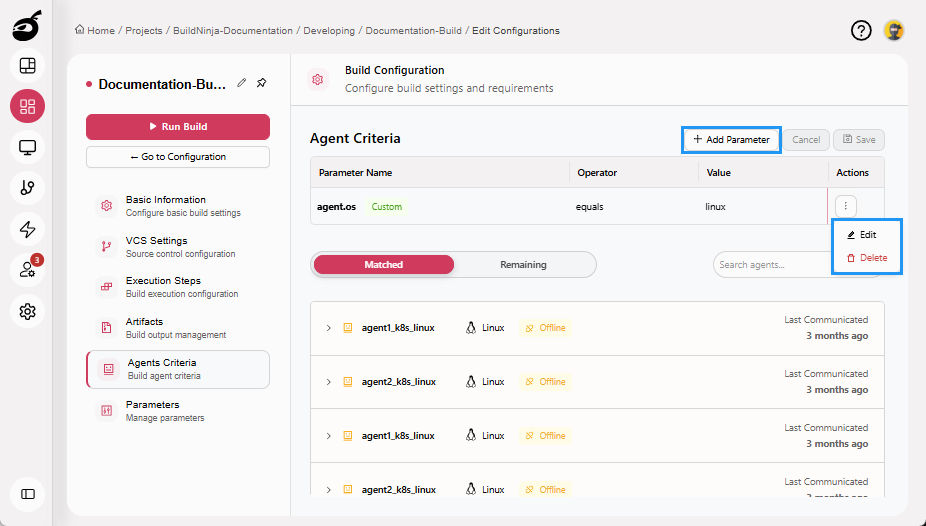926x526 pixels.
Task: Select Agents Criteria section
Action: tap(178, 370)
